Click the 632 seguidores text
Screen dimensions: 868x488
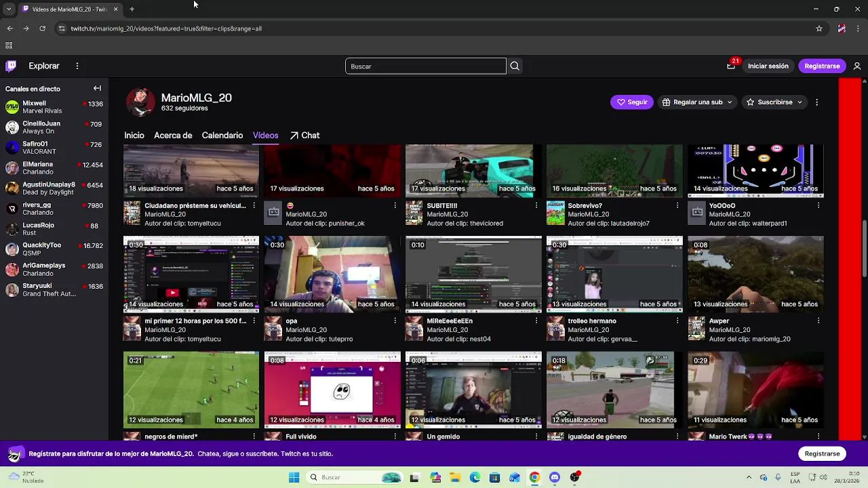coord(184,108)
